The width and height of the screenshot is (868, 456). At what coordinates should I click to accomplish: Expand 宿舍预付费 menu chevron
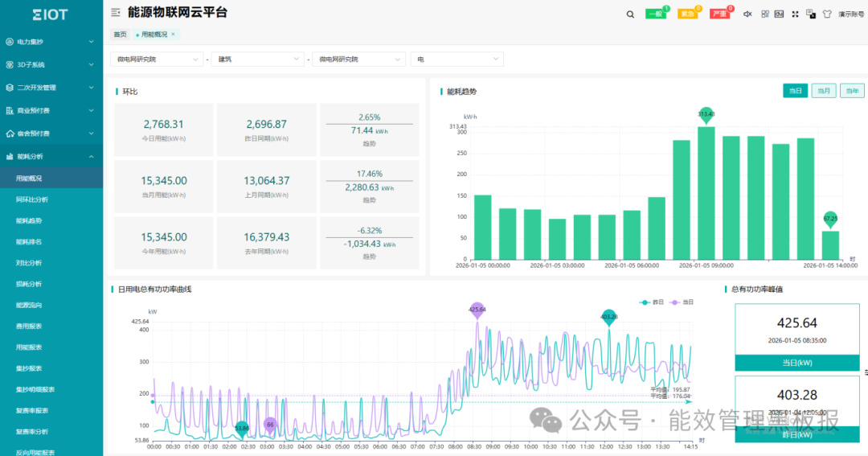tap(92, 134)
